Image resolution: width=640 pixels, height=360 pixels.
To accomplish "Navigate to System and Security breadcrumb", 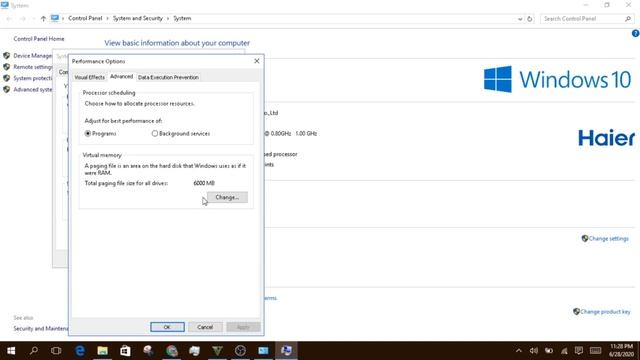I will click(138, 18).
